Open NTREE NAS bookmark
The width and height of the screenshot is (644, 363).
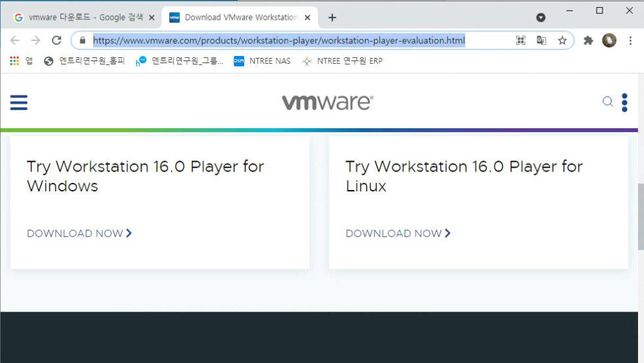click(x=262, y=60)
